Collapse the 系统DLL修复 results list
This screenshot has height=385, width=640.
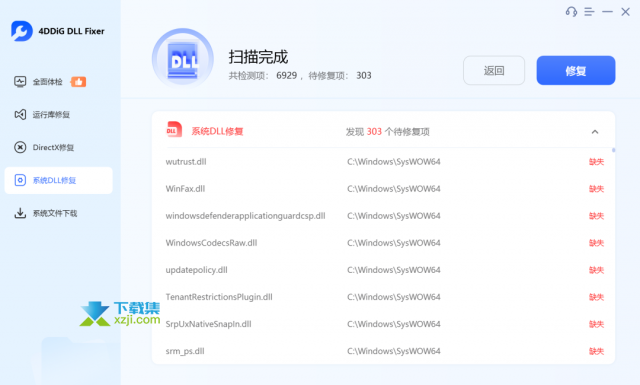click(595, 131)
